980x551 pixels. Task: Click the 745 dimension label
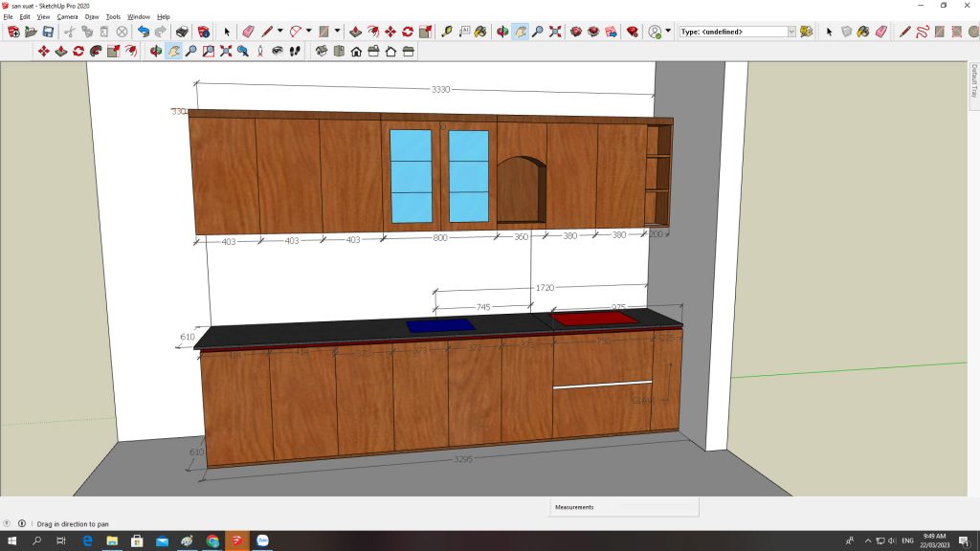(483, 307)
